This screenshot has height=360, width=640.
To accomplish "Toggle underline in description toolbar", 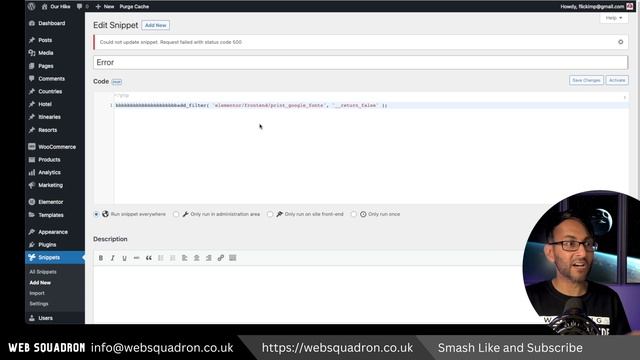I will coord(124,258).
